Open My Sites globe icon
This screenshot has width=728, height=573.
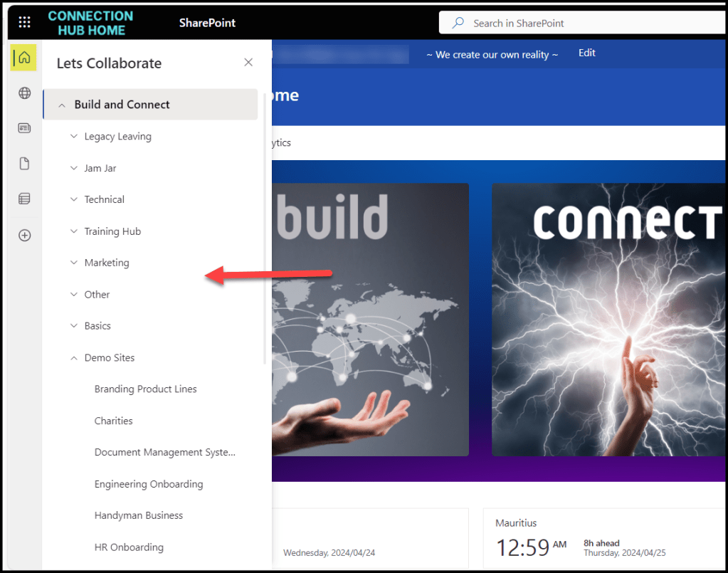24,93
